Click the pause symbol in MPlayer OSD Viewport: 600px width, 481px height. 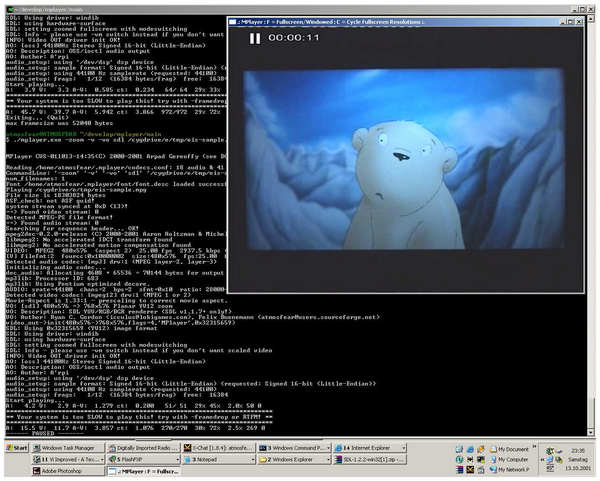[255, 38]
